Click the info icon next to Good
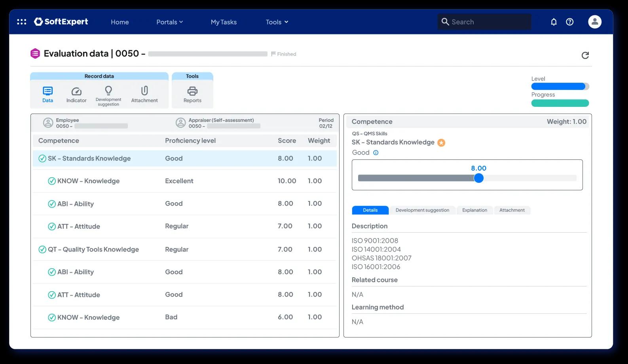628x364 pixels. (x=376, y=153)
